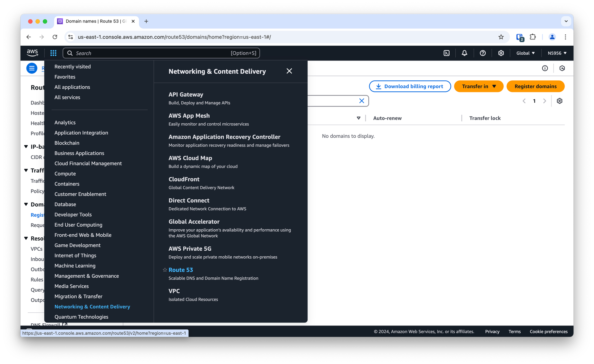Expand the Transfer in dropdown button
594x364 pixels.
(x=478, y=86)
